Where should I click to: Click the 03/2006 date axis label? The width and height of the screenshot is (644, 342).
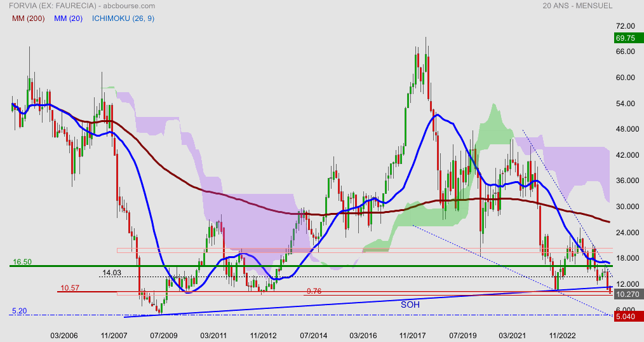tap(64, 336)
